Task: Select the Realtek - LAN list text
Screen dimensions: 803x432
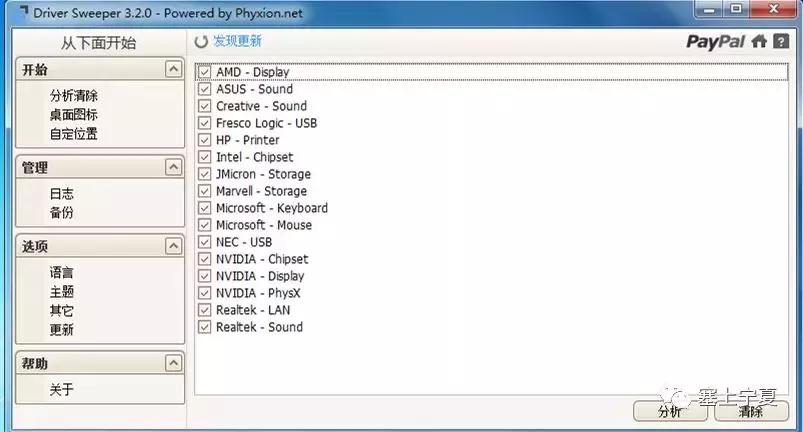Action: pyautogui.click(x=253, y=310)
